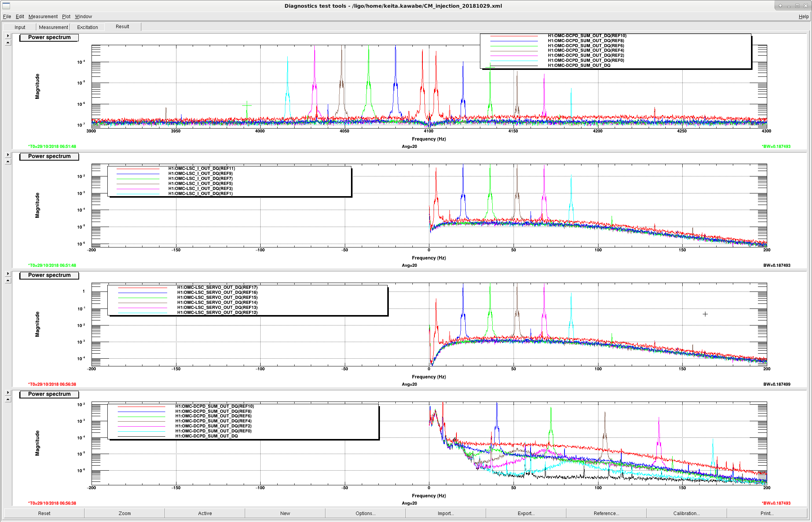The width and height of the screenshot is (812, 522).
Task: Click the Options... button
Action: 365,514
